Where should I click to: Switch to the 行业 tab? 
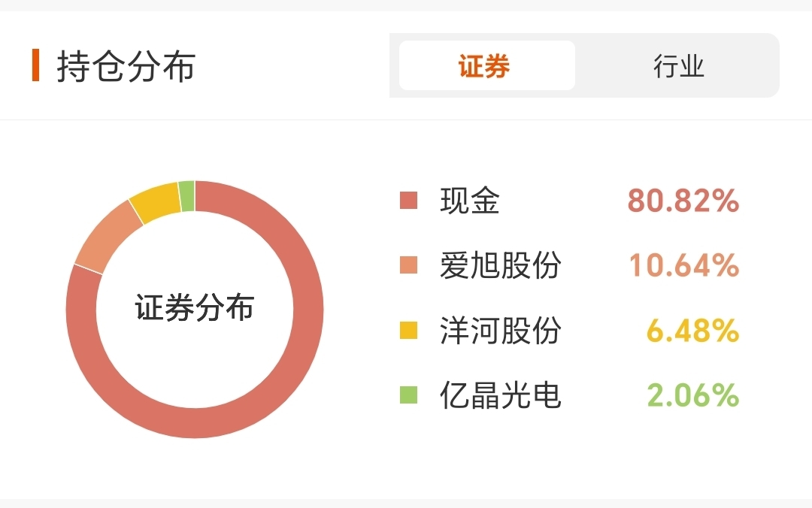pos(678,66)
